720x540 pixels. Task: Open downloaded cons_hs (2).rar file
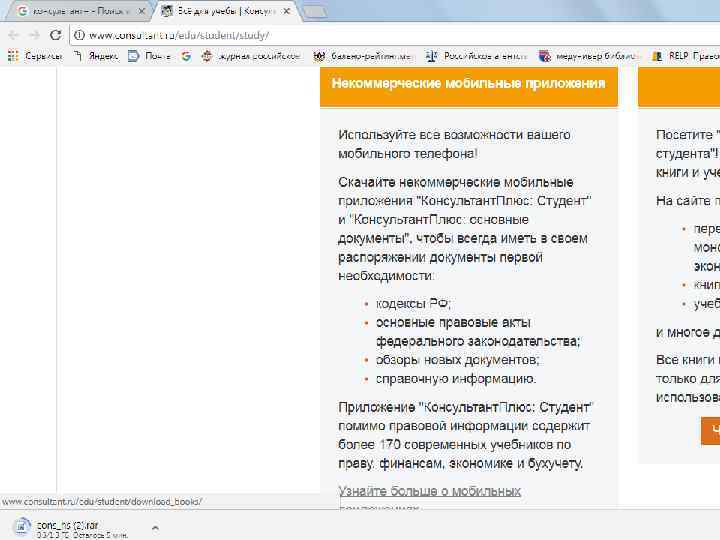pos(67,525)
